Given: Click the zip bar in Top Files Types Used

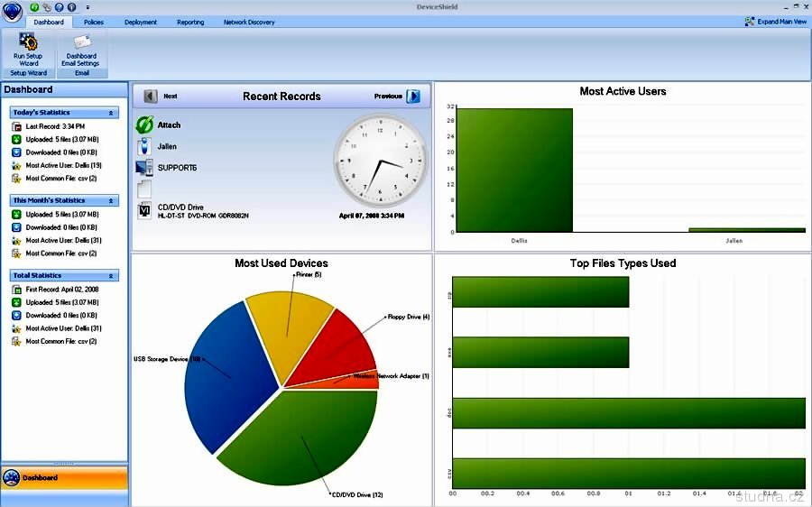Looking at the screenshot, I should click(540, 291).
